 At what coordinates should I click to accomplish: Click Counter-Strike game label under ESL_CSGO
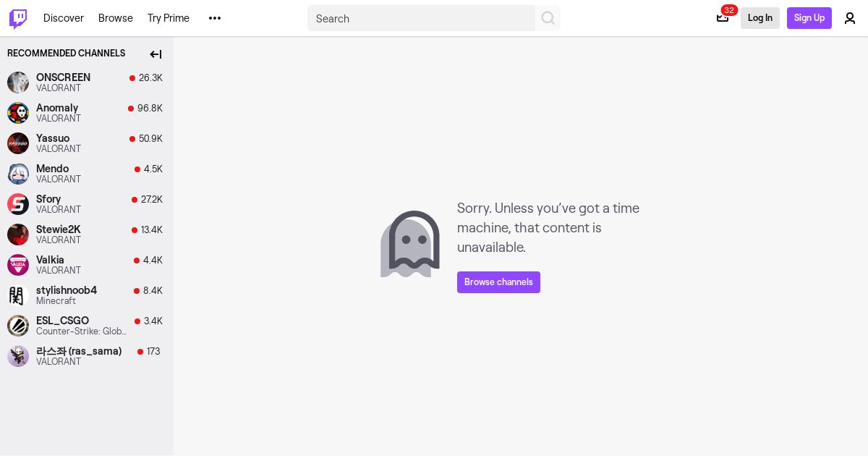tap(82, 332)
